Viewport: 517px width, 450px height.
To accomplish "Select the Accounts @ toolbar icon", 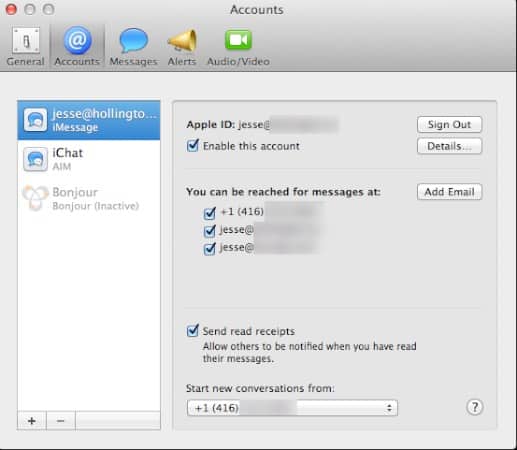I will (77, 40).
